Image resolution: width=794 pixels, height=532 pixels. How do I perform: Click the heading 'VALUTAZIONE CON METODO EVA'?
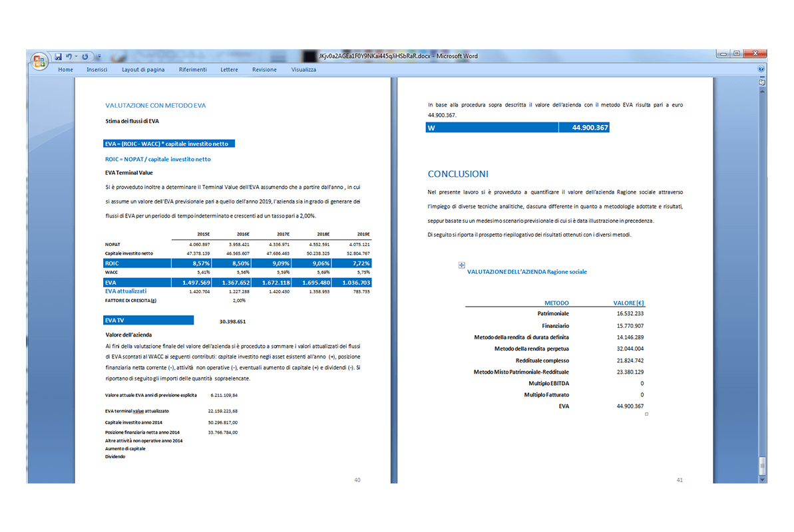click(156, 105)
